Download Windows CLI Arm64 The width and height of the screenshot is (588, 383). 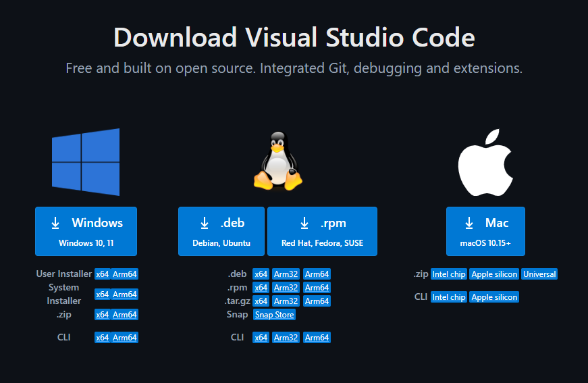pyautogui.click(x=124, y=338)
